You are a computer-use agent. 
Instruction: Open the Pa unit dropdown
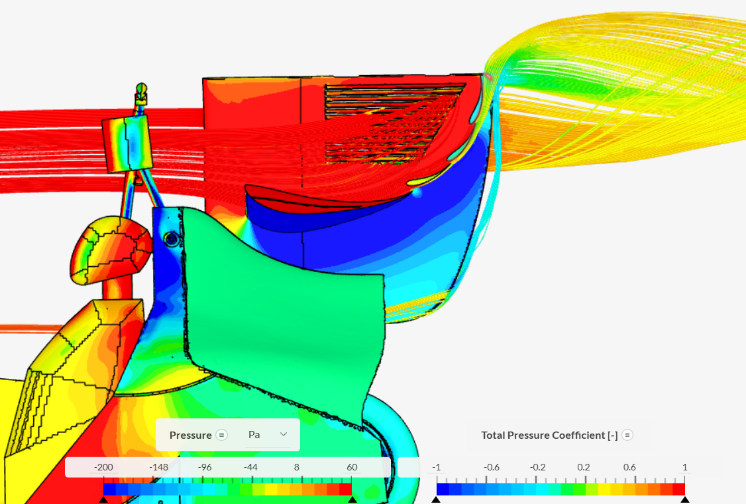268,435
